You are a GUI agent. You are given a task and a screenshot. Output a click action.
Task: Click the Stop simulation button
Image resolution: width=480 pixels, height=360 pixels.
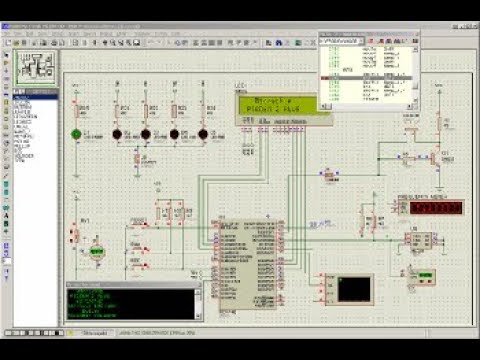coord(56,333)
